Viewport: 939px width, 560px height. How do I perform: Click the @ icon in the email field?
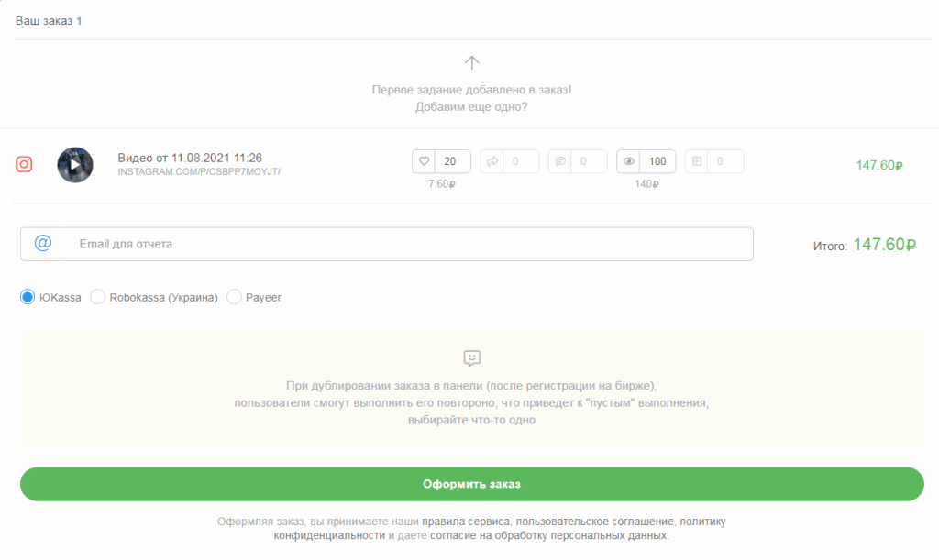(42, 244)
